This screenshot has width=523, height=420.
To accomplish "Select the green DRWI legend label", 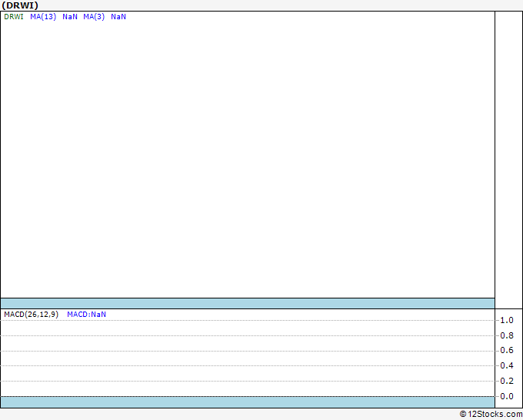I will click(14, 17).
